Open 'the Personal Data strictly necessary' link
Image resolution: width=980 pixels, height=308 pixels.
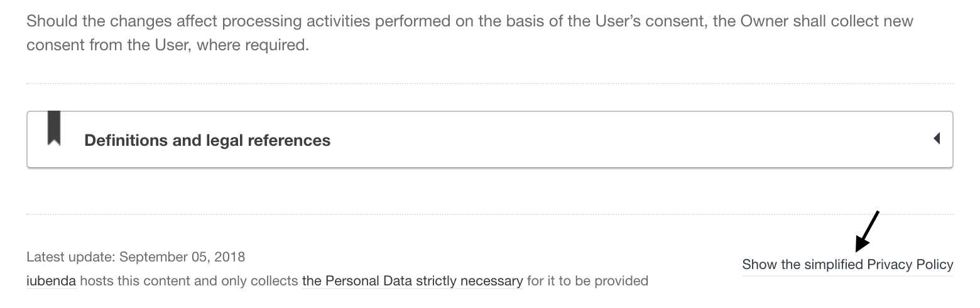click(x=412, y=281)
